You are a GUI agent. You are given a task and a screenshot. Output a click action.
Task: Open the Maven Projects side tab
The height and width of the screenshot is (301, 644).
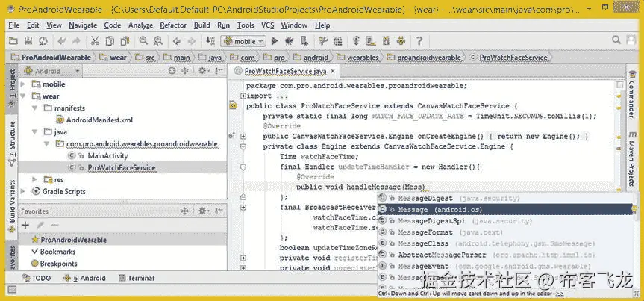pos(633,161)
